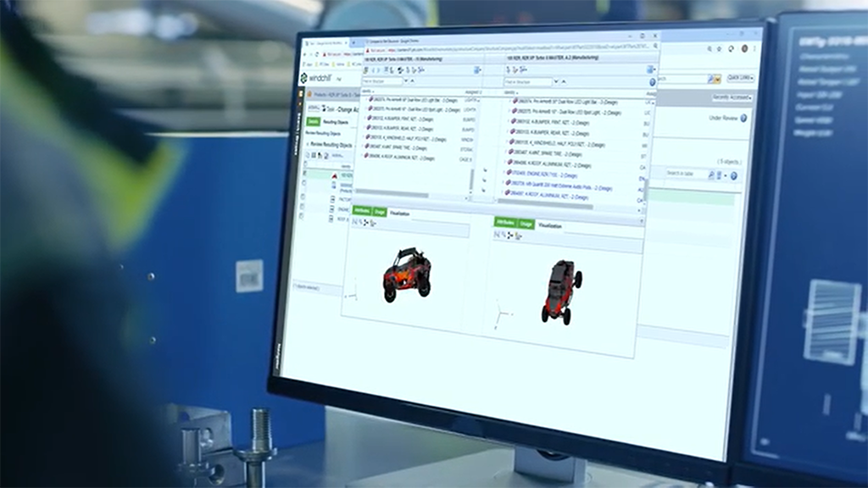Click the right pane vertical scrollbar
This screenshot has width=868, height=488.
point(645,191)
